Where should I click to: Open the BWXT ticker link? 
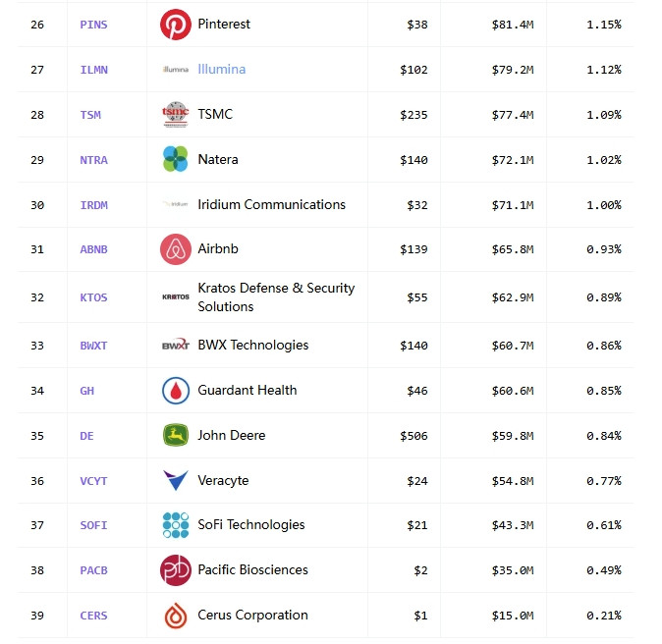[93, 346]
